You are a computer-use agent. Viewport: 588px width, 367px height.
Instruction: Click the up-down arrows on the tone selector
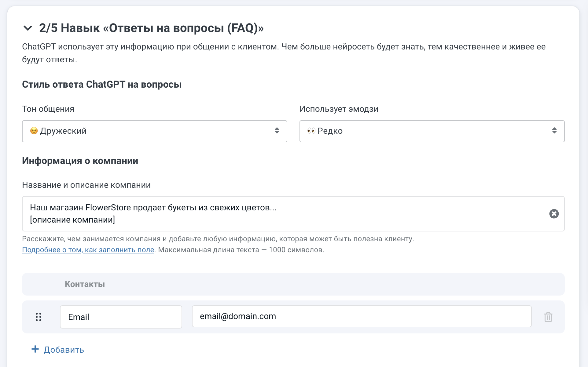277,131
